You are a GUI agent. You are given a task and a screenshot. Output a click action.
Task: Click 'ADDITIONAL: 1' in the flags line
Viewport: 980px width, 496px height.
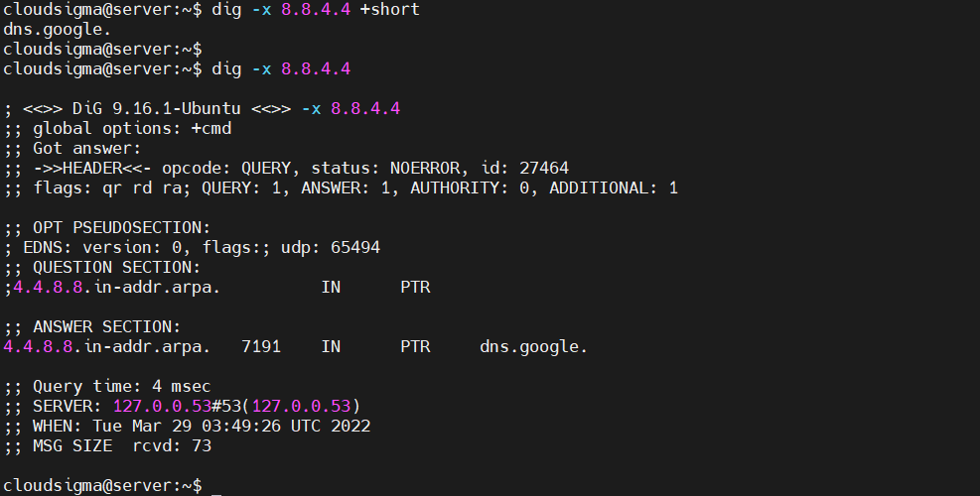click(614, 188)
